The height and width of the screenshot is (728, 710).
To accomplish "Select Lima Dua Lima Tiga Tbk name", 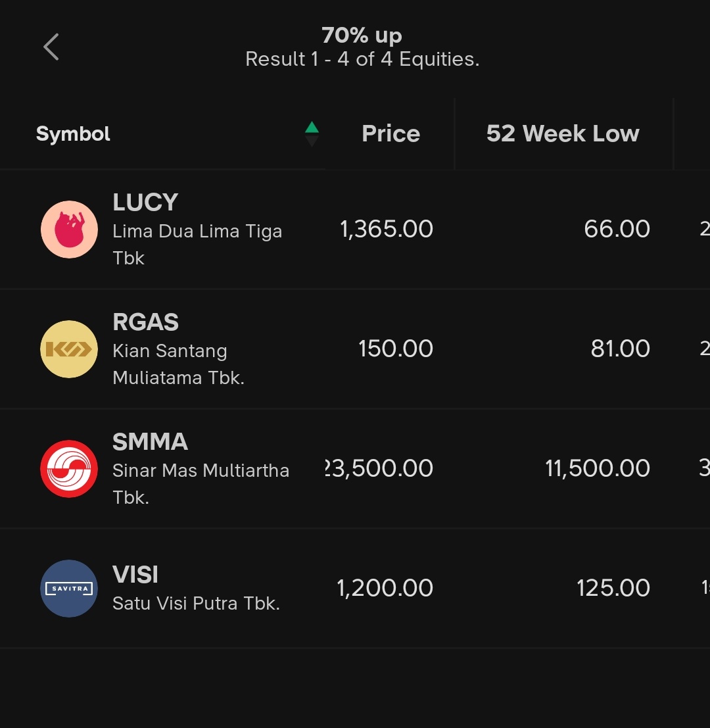I will [197, 245].
